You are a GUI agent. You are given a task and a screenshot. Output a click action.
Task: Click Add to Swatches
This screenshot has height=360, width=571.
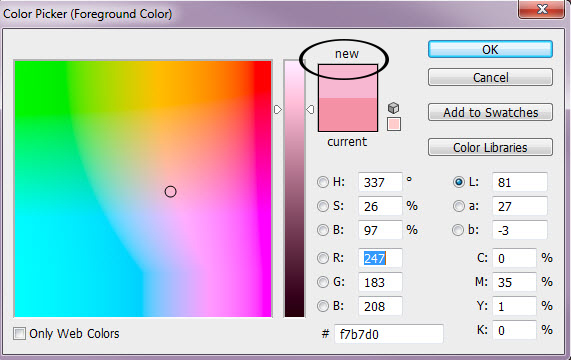[490, 112]
